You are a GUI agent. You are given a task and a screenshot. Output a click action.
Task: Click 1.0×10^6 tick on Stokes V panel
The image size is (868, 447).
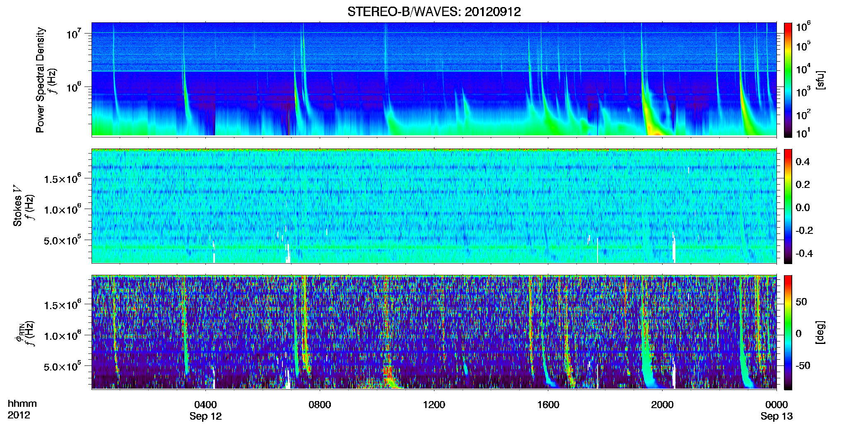coord(63,209)
